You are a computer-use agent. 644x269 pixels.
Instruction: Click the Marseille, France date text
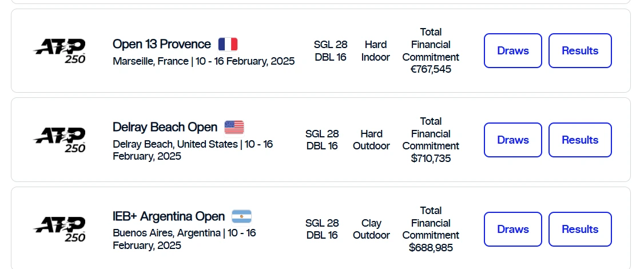point(204,61)
